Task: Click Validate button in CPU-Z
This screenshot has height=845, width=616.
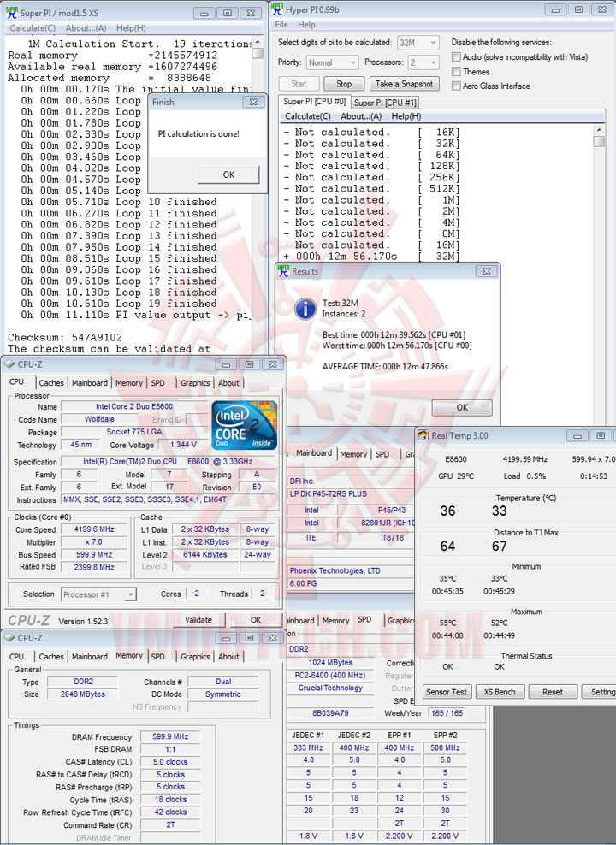Action: pyautogui.click(x=198, y=620)
